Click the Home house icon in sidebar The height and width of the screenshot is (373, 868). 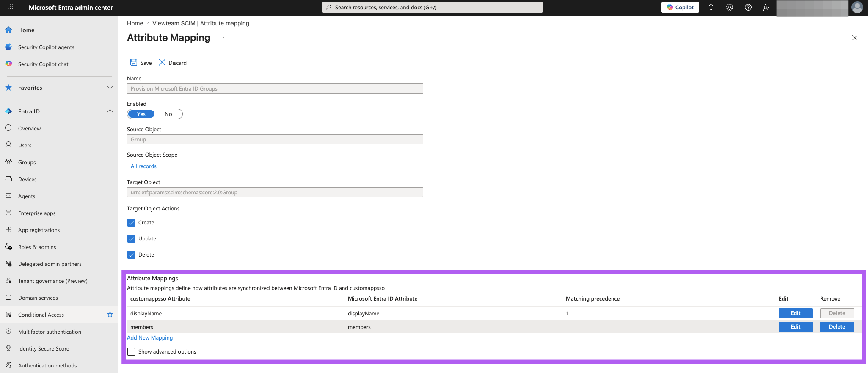click(x=8, y=30)
